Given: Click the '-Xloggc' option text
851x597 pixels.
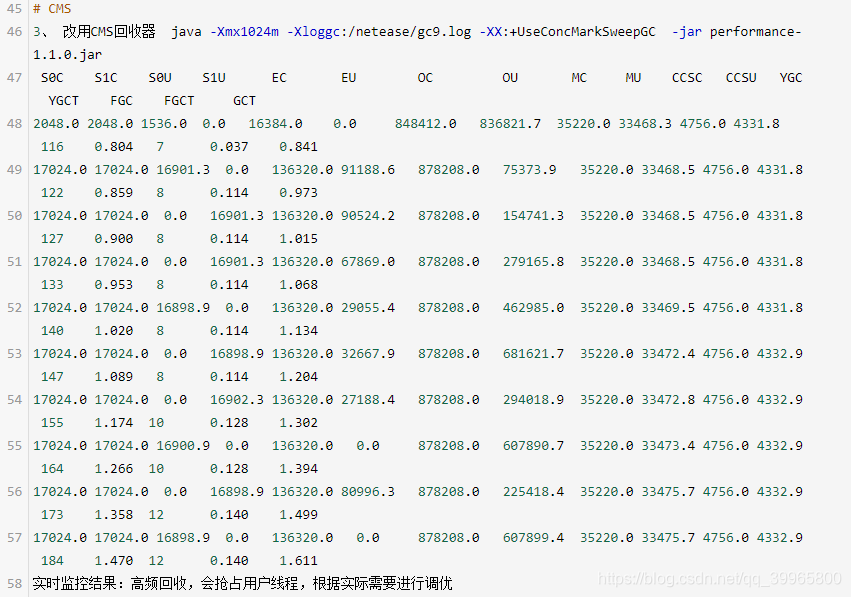Looking at the screenshot, I should click(313, 32).
